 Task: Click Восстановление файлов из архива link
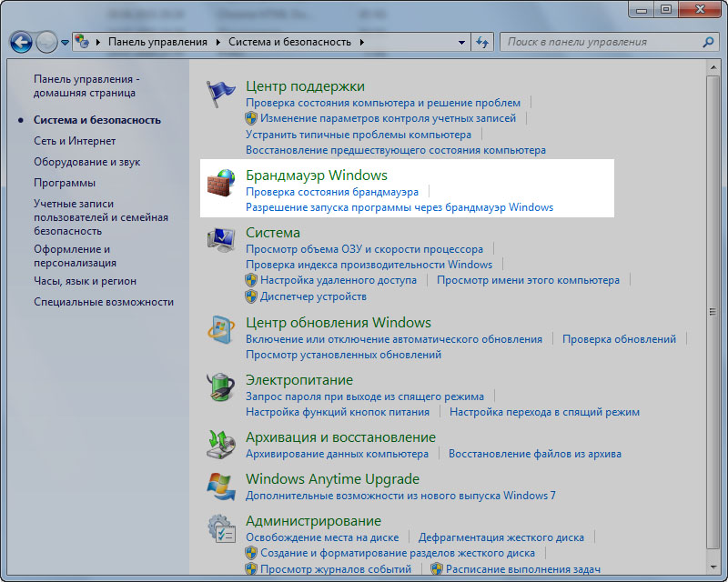point(534,454)
